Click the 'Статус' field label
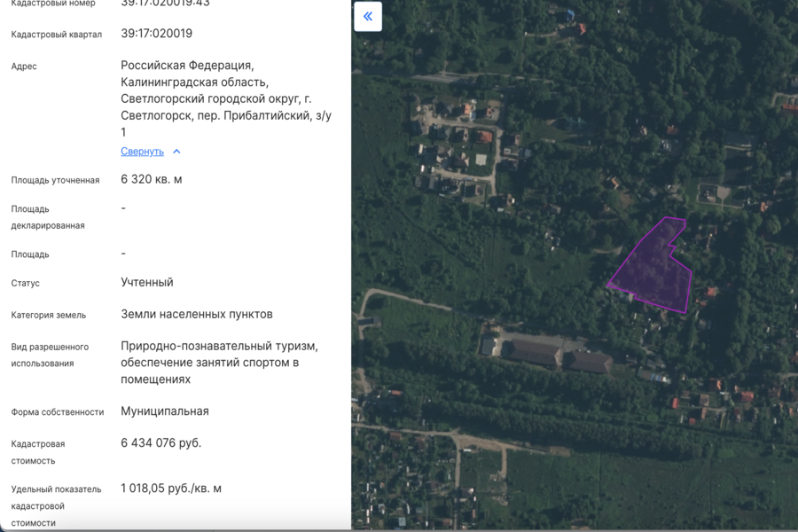The image size is (798, 532). pos(26,284)
